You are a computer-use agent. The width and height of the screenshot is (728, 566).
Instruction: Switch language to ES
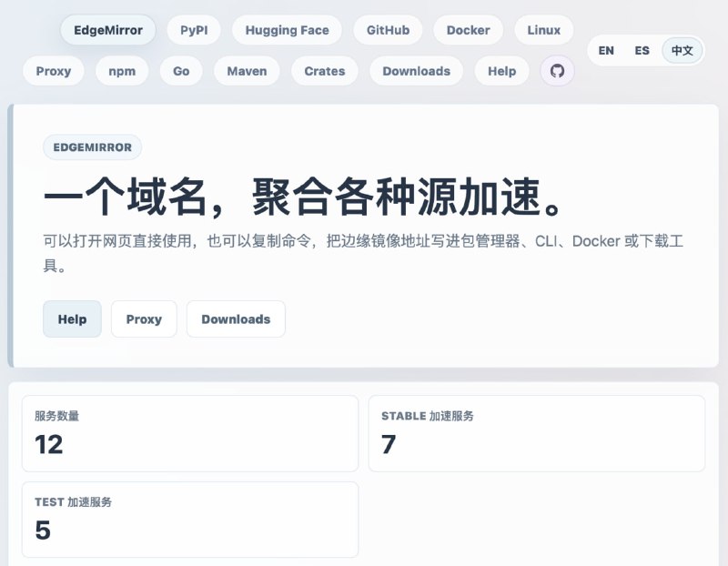click(x=642, y=51)
